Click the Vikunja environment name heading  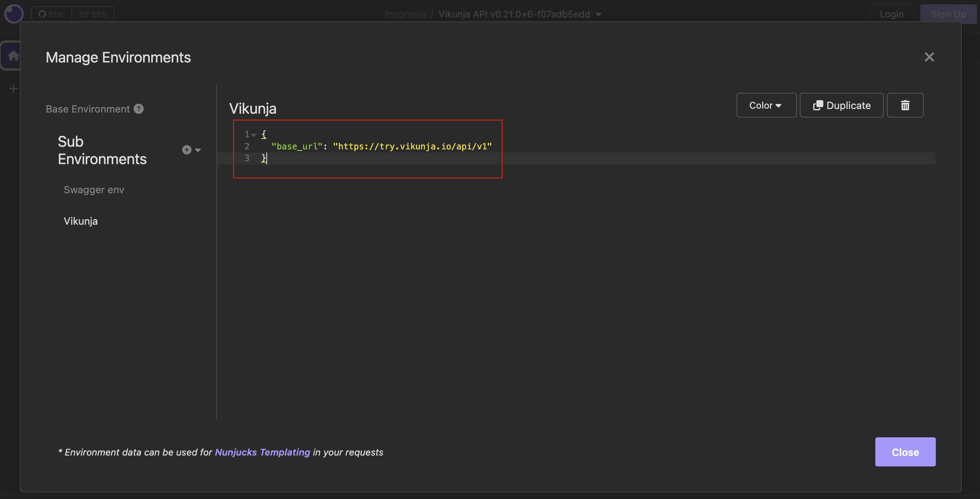tap(253, 109)
